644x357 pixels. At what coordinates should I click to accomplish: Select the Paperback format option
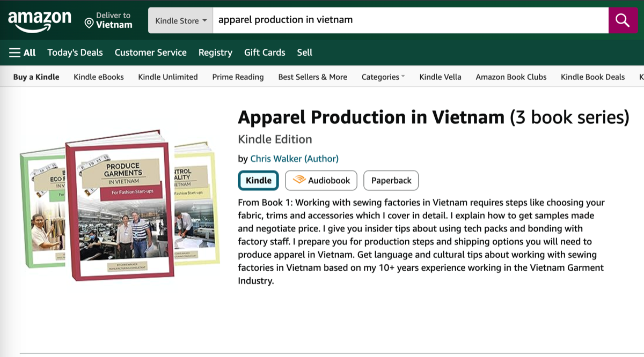click(x=391, y=181)
